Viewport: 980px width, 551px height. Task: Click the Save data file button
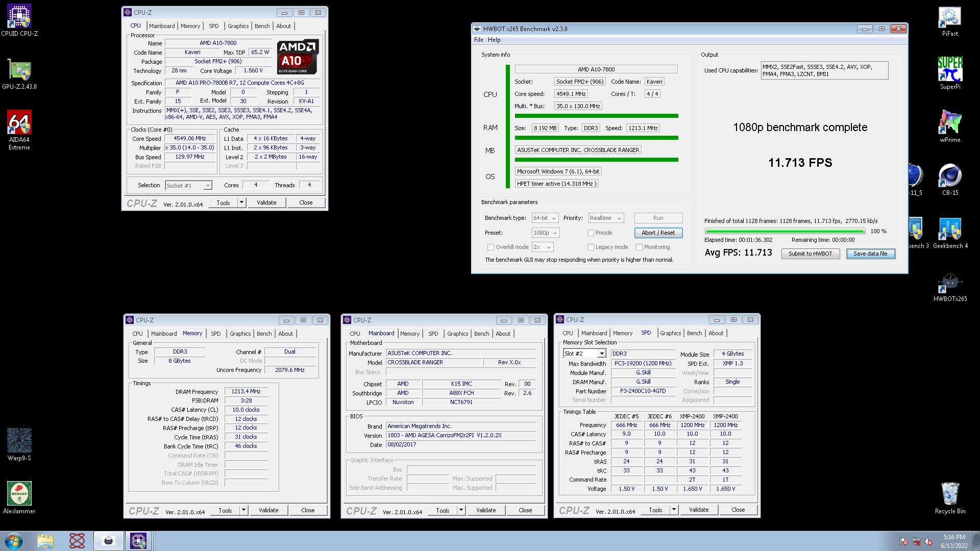(871, 254)
